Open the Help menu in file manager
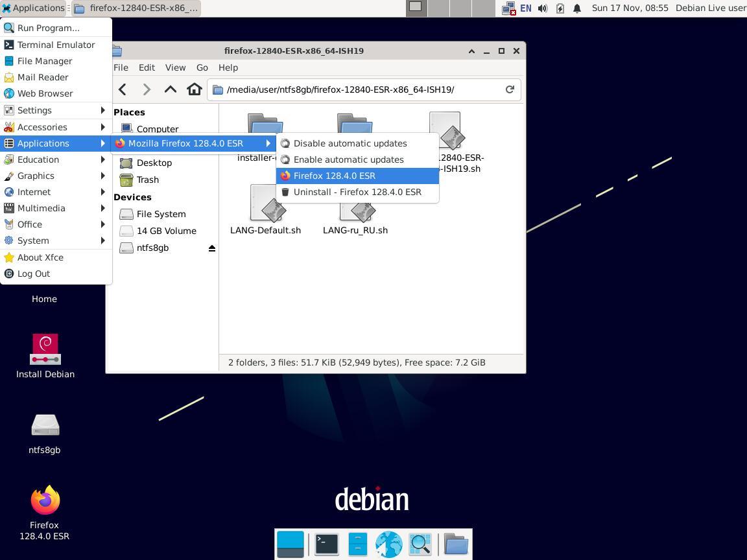Image resolution: width=747 pixels, height=560 pixels. click(x=228, y=67)
